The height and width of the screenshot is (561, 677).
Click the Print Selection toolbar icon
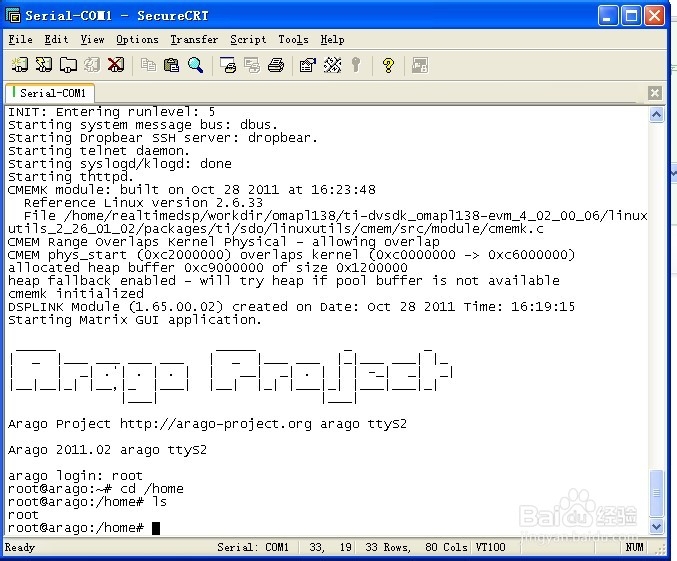pyautogui.click(x=252, y=65)
